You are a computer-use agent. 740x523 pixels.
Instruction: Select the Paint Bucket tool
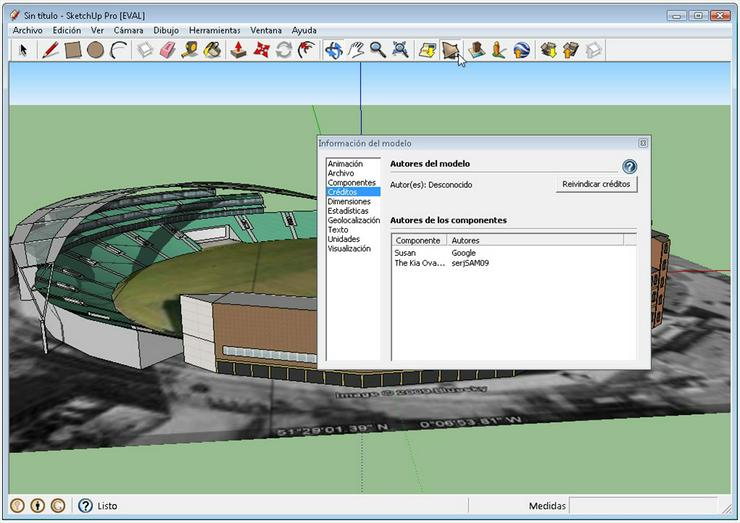pos(213,50)
